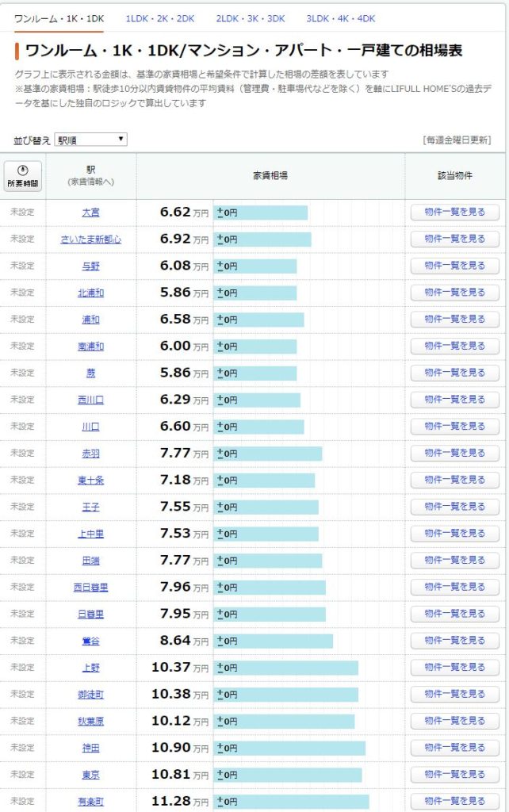
Task: Open the 秋葉原 station link
Action: [90, 722]
